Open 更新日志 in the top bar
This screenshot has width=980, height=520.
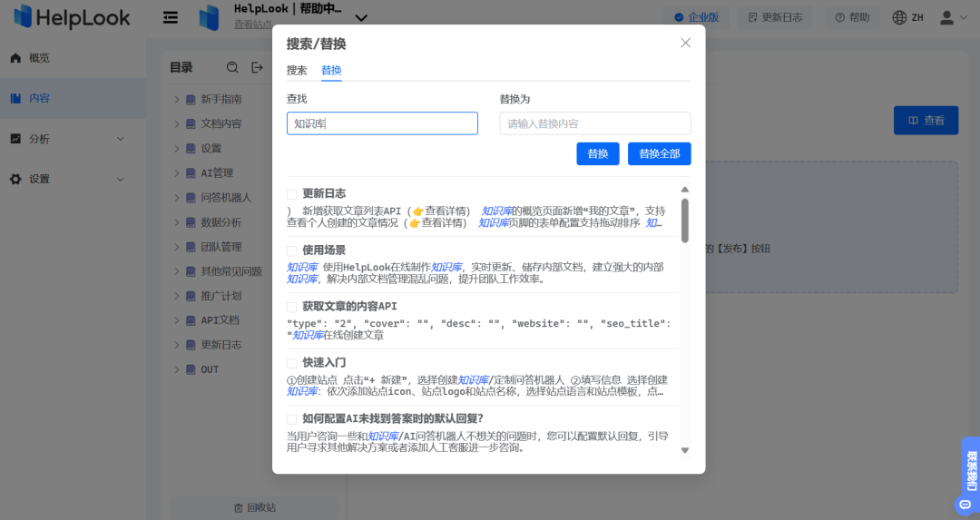point(775,17)
